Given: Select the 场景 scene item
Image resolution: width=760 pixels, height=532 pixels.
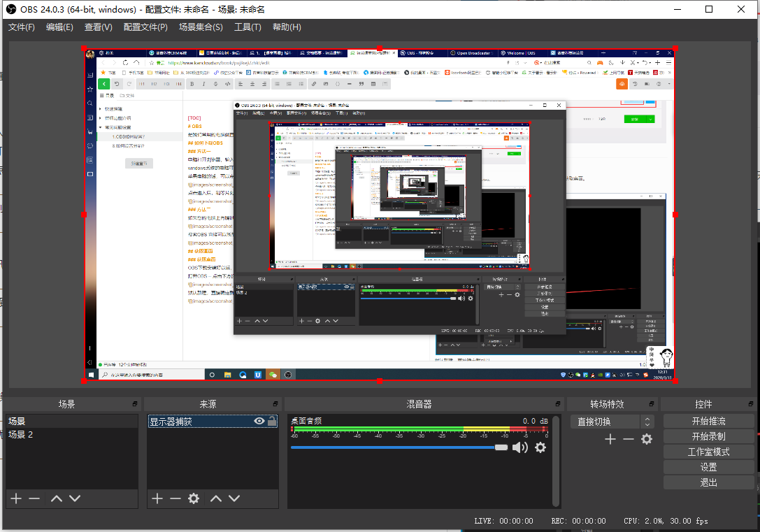Looking at the screenshot, I should pyautogui.click(x=72, y=421).
